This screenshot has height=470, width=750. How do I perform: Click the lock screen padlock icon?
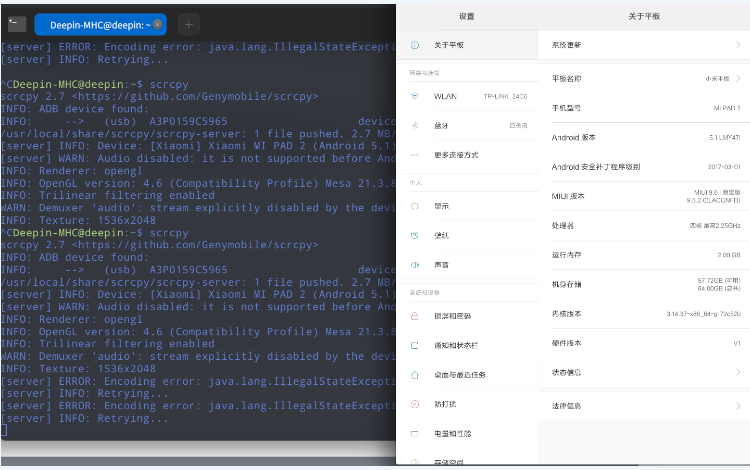(x=415, y=316)
